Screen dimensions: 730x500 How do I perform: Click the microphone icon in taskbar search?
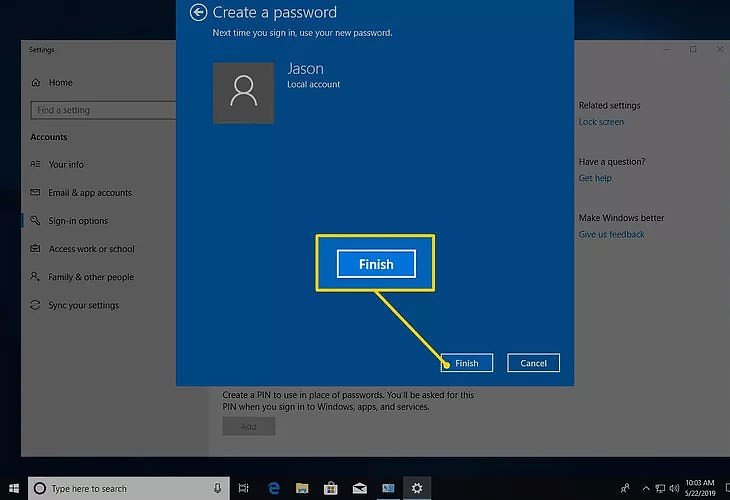click(216, 488)
